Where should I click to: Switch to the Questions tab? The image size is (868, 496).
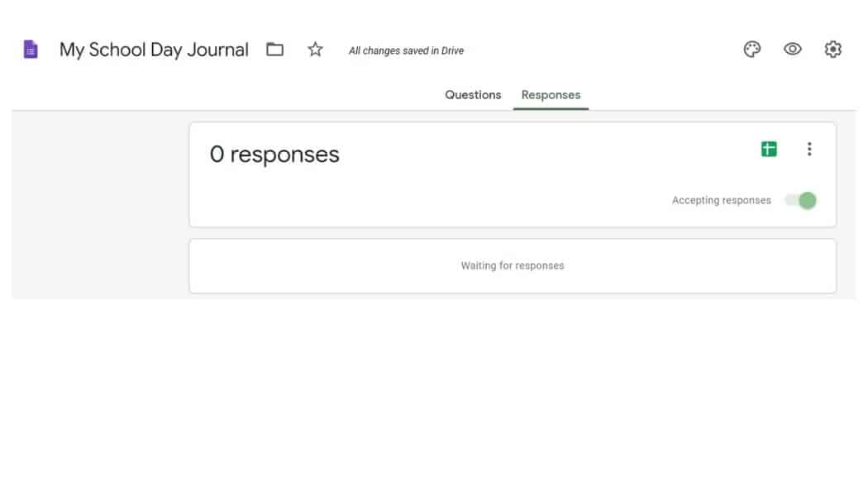pos(473,95)
